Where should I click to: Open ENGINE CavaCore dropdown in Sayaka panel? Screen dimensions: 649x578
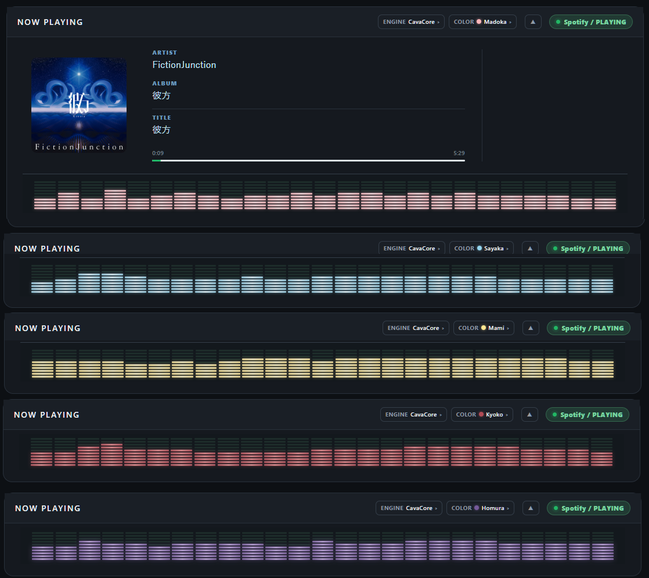pyautogui.click(x=411, y=248)
